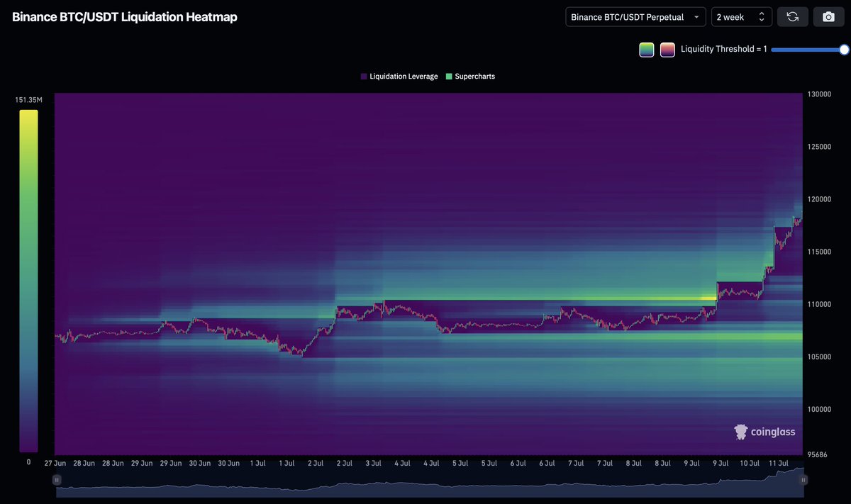Click the refresh chart icon button
This screenshot has height=504, width=851.
(x=793, y=17)
